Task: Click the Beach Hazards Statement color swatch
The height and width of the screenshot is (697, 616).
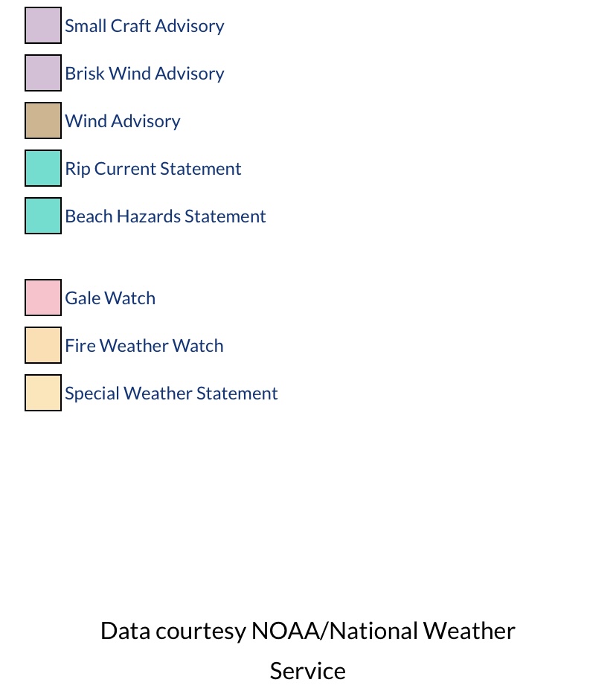Action: (43, 216)
